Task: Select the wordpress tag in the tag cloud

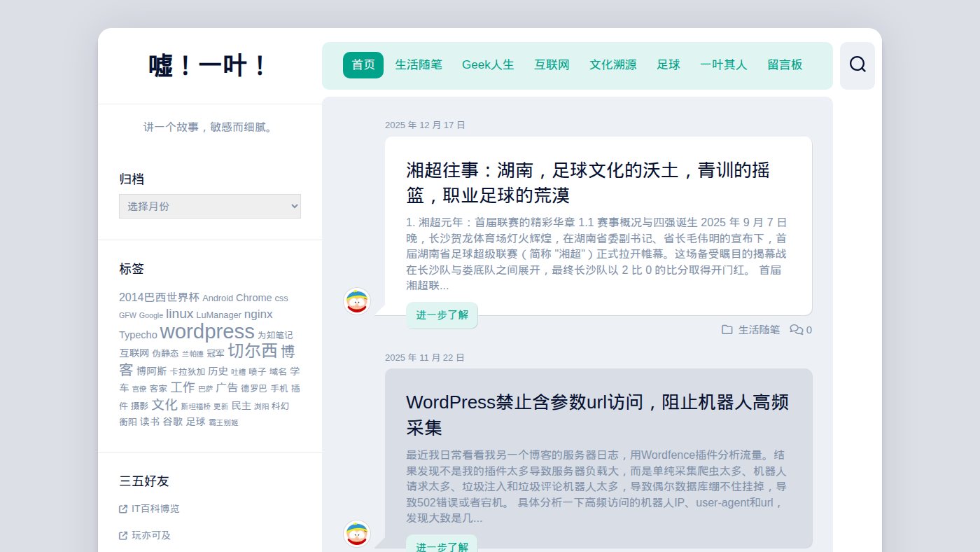Action: tap(207, 331)
